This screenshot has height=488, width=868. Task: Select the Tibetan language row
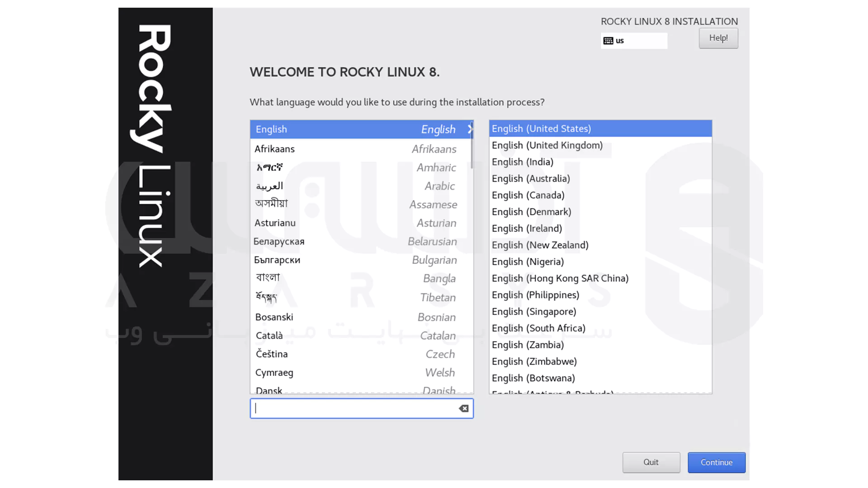[x=361, y=297]
